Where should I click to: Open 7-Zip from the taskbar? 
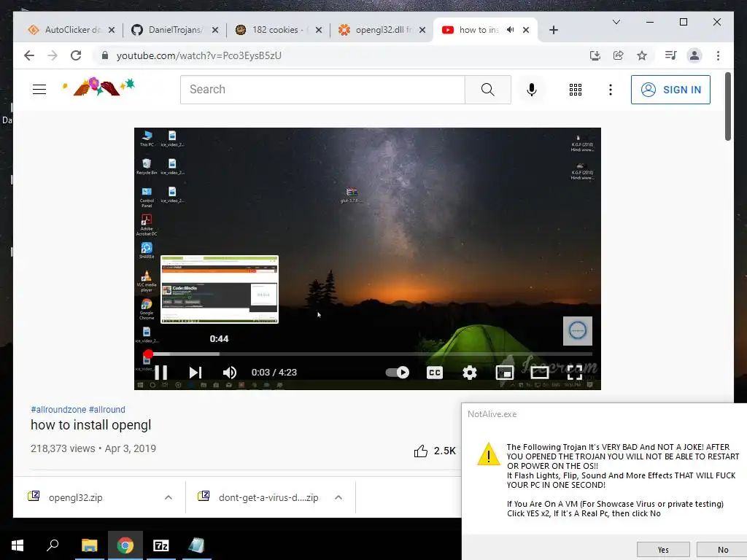tap(161, 545)
